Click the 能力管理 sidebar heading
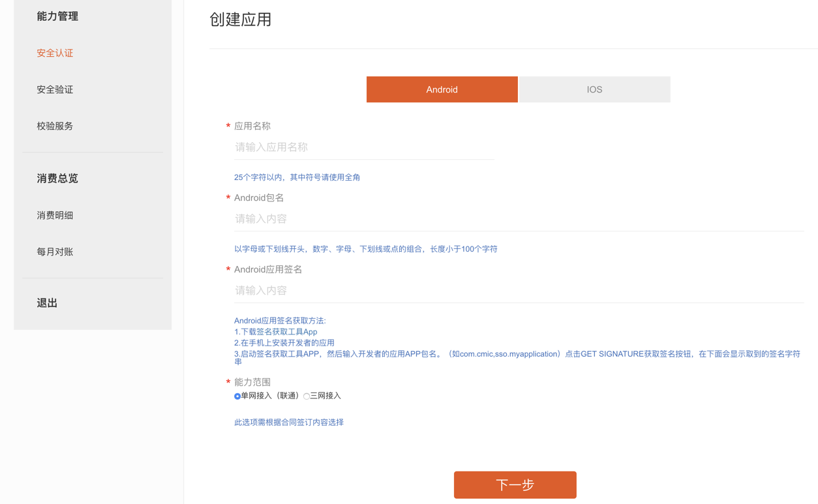The width and height of the screenshot is (818, 504). coord(57,16)
